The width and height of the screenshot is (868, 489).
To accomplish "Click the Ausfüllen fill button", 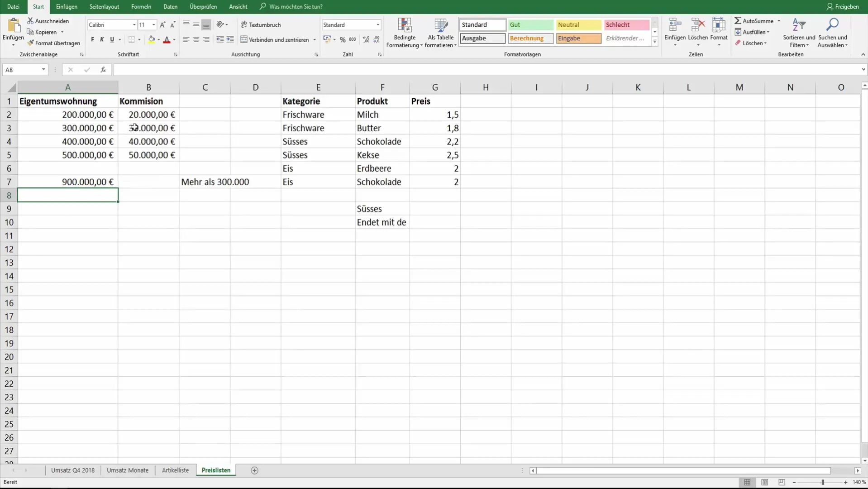I will coord(752,32).
